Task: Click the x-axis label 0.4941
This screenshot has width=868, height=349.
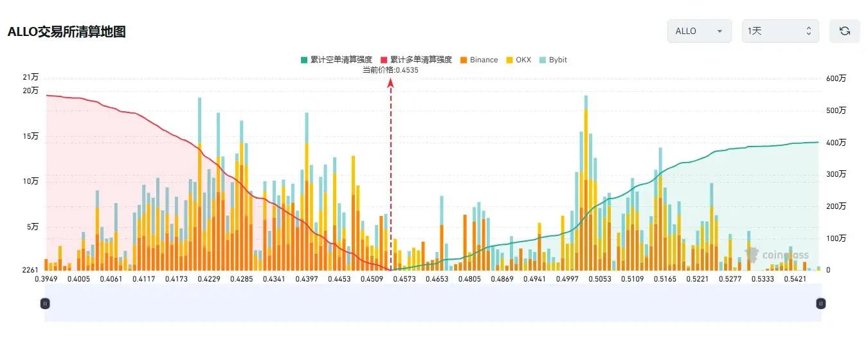Action: [x=535, y=279]
